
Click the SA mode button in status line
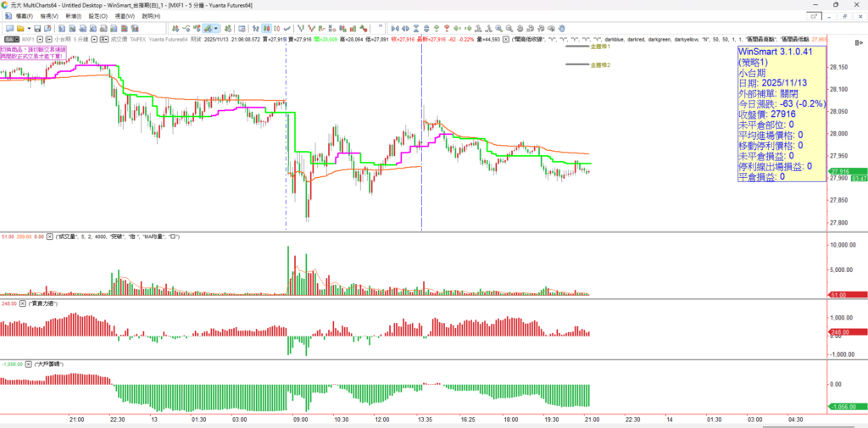(11, 39)
